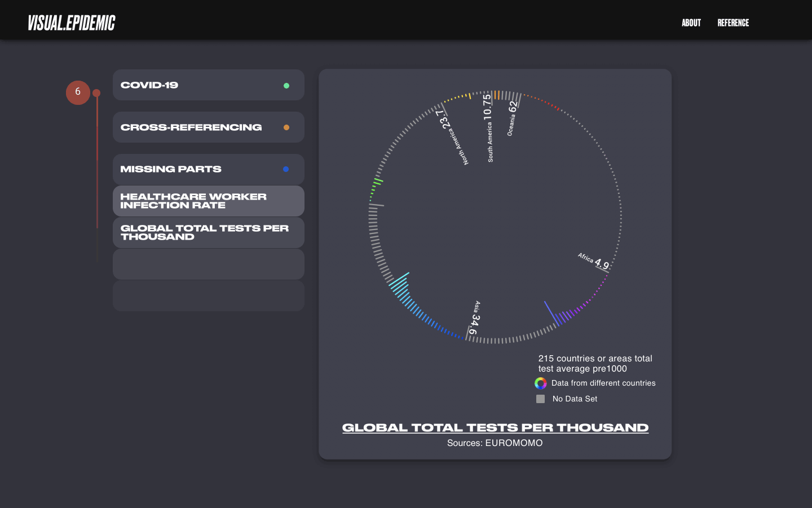Click the No Data Set legend label
Viewport: 812px width, 508px height.
pos(575,399)
